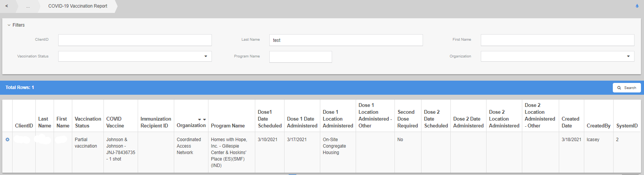The width and height of the screenshot is (644, 175).
Task: Click the Program Name column header
Action: 227,126
